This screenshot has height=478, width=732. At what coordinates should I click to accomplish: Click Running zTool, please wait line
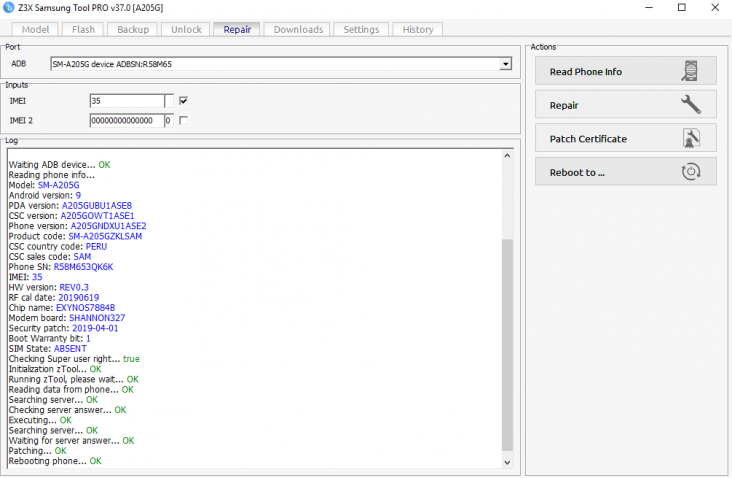[74, 380]
